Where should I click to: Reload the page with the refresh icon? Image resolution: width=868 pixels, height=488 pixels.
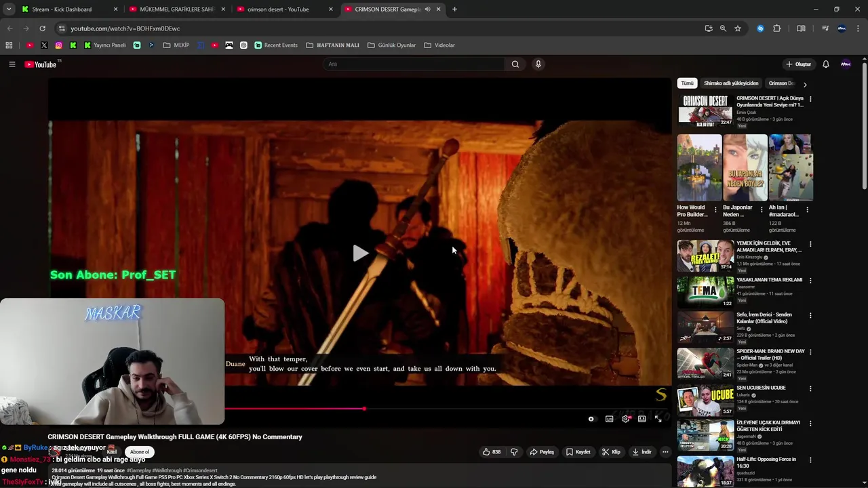[x=42, y=28]
